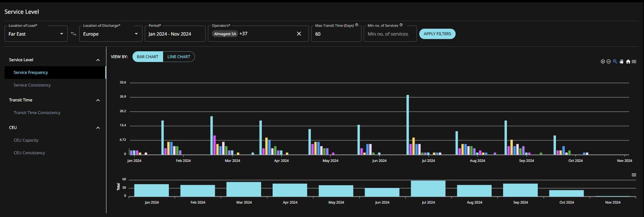This screenshot has width=644, height=217.
Task: Swap load and discharge locations
Action: 74,34
